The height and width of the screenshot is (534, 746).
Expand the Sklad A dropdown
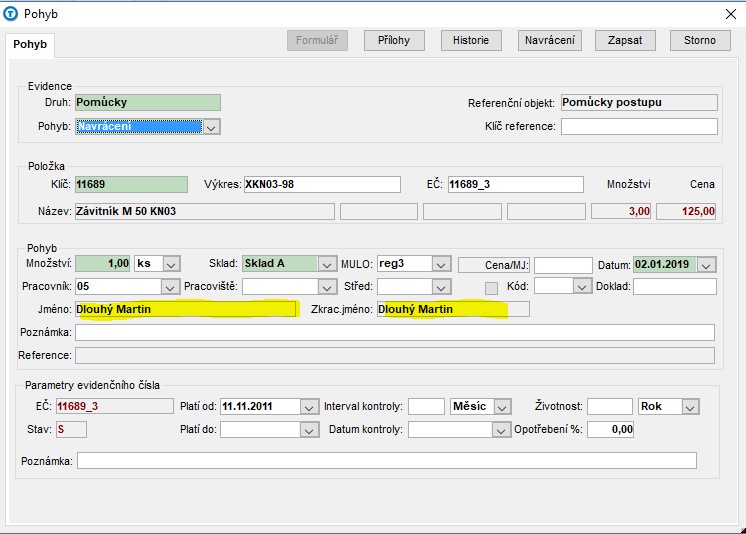pos(326,264)
